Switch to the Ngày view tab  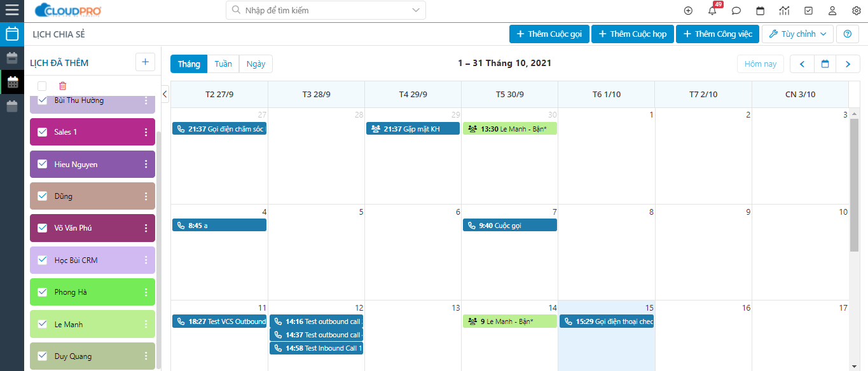tap(256, 64)
